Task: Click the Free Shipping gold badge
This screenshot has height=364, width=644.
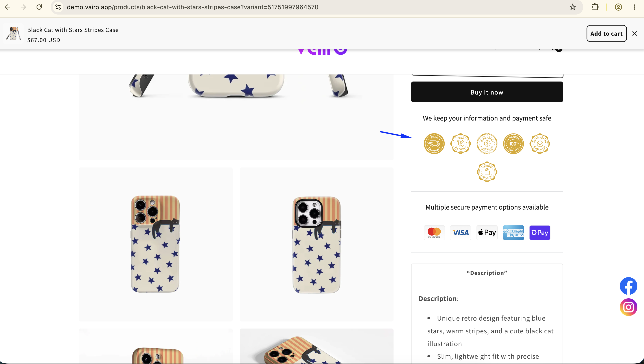Action: coord(434,144)
